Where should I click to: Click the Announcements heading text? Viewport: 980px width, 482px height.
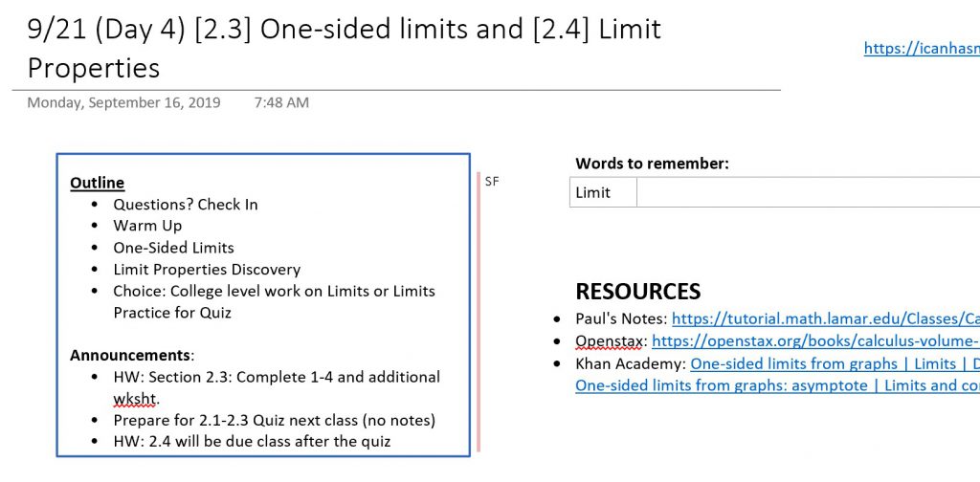click(130, 356)
